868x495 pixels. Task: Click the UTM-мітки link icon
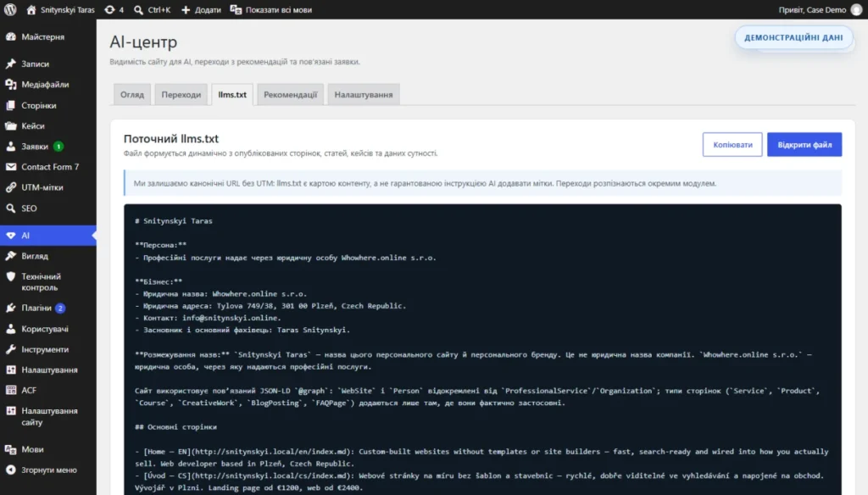click(10, 187)
